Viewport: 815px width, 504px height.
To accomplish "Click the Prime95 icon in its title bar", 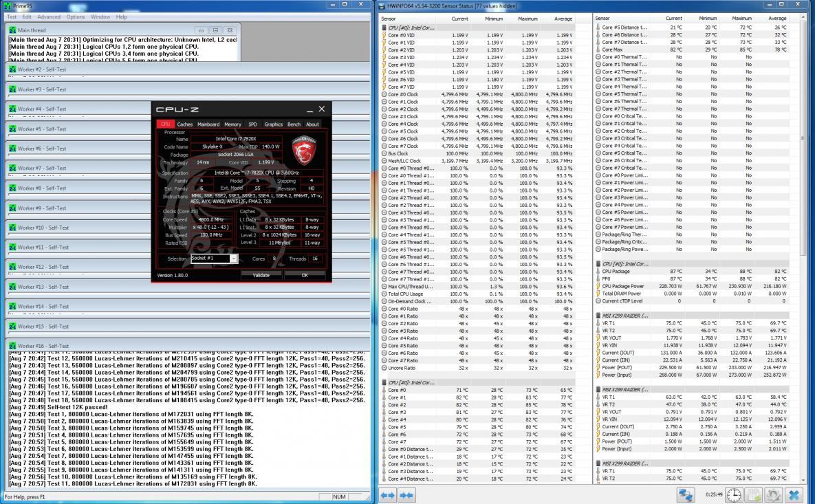I will point(8,6).
